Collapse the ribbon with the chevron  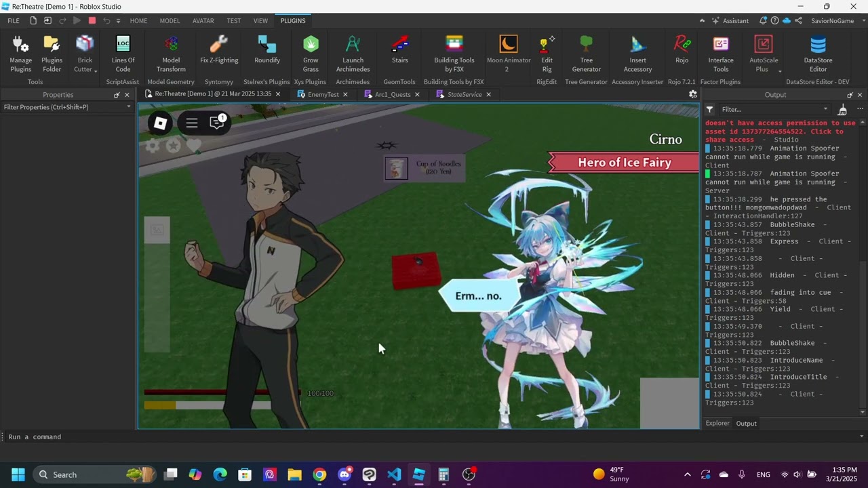tap(702, 21)
